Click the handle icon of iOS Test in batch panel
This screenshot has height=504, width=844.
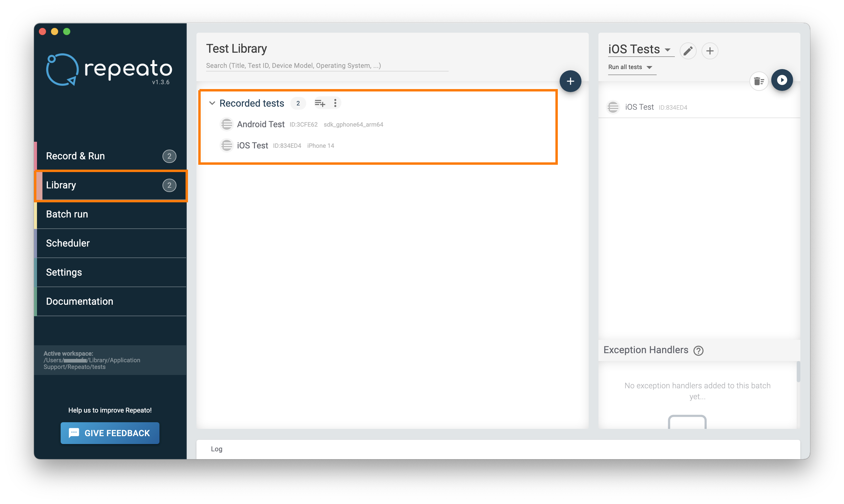pyautogui.click(x=613, y=107)
